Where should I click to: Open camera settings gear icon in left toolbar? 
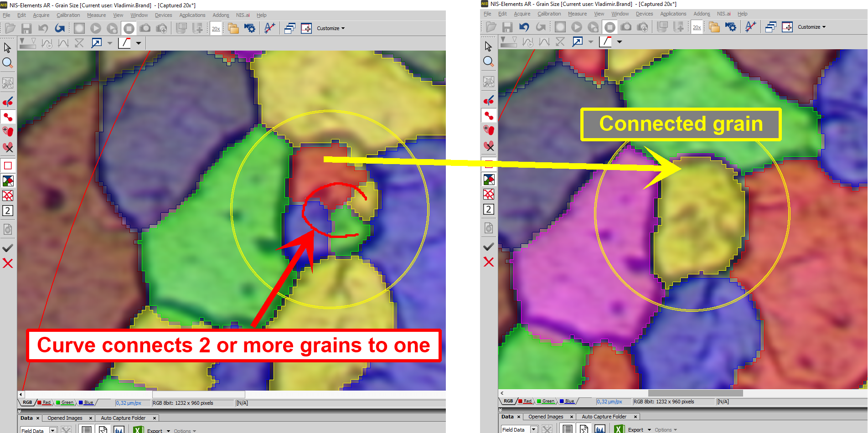click(x=249, y=28)
